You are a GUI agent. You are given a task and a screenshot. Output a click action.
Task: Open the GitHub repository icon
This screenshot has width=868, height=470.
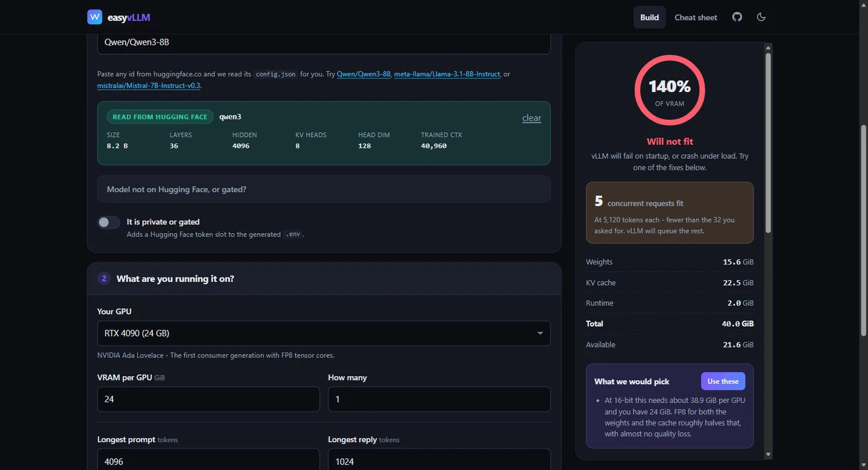tap(737, 17)
